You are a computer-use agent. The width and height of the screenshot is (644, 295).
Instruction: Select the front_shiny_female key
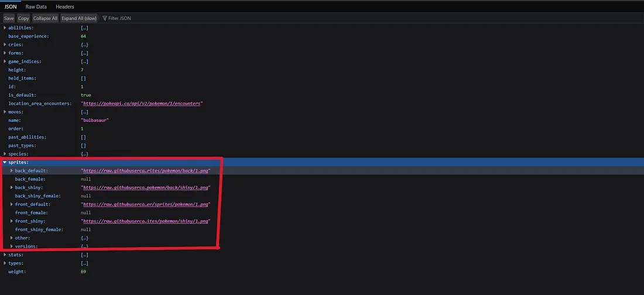[39, 229]
